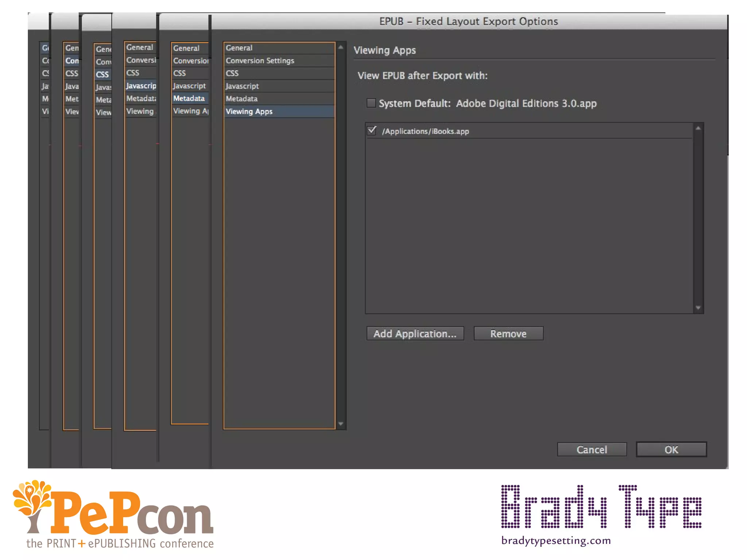The width and height of the screenshot is (747, 560).
Task: Select the /Applications/iBooks.app list entry
Action: [x=425, y=131]
